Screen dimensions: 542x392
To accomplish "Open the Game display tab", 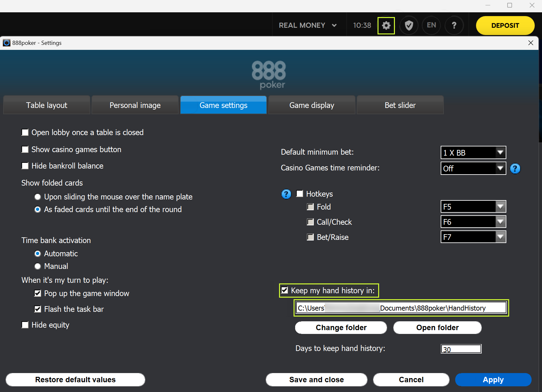I will pos(312,105).
